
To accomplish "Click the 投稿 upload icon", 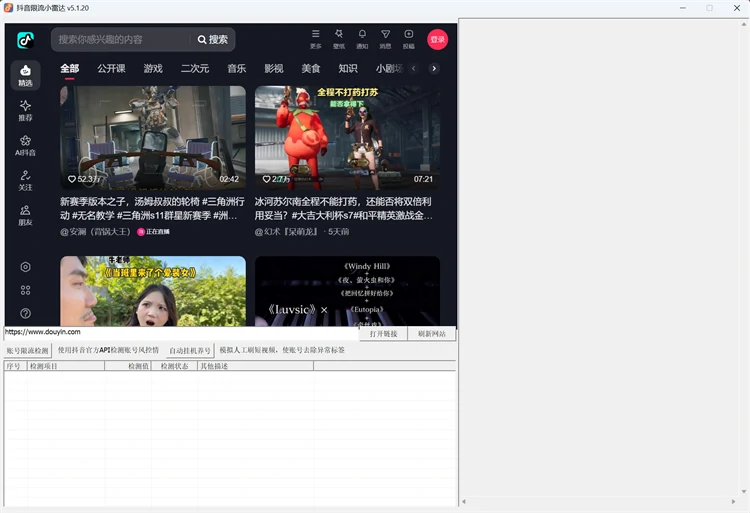I will click(x=408, y=39).
